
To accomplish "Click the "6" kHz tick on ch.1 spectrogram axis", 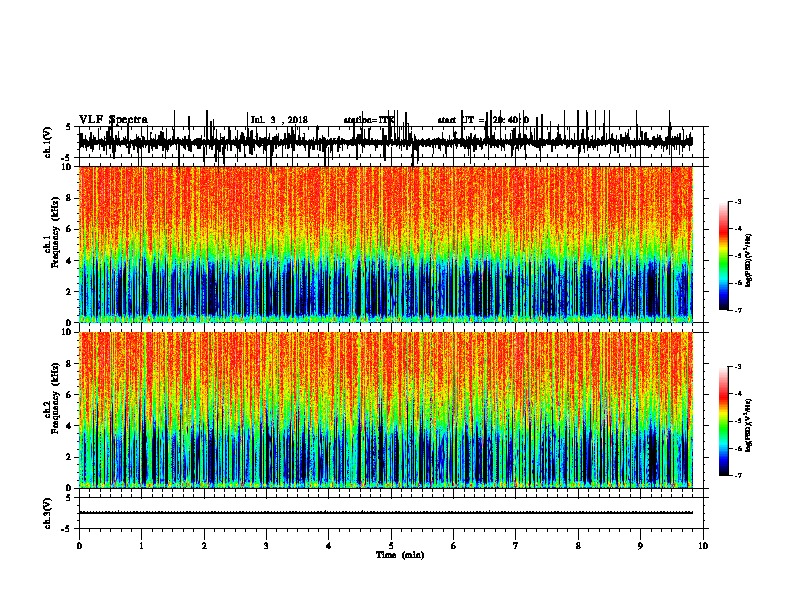I will pos(69,229).
